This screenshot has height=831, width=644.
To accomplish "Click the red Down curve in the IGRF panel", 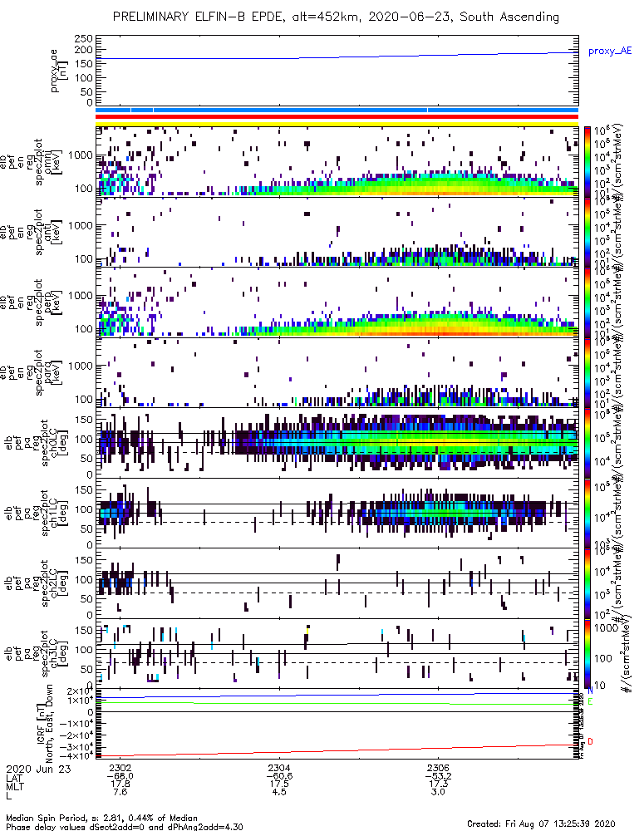I will pos(337,750).
